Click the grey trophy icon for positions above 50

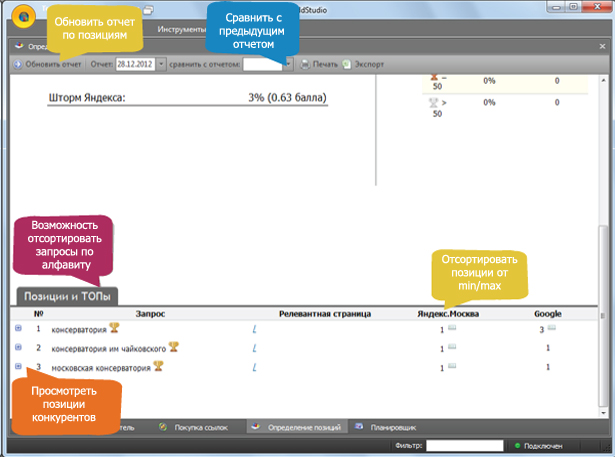[433, 103]
